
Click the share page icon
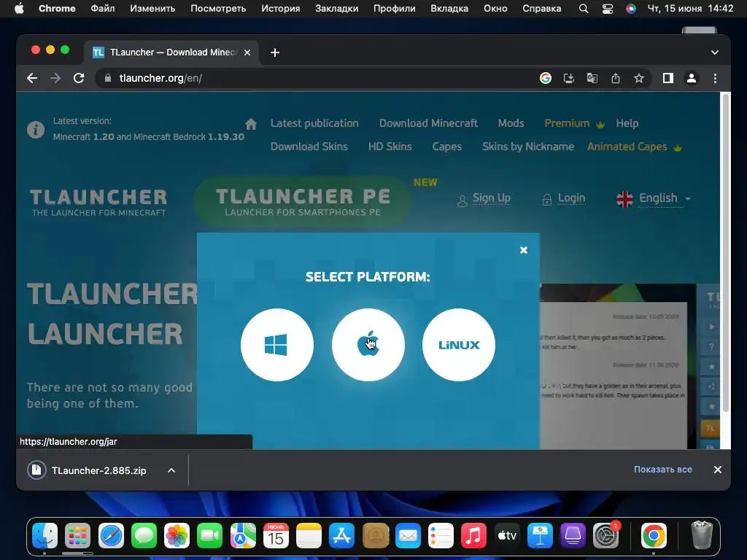(616, 78)
